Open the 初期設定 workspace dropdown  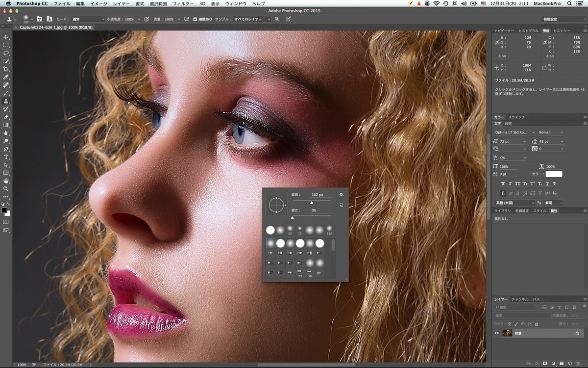tap(564, 19)
